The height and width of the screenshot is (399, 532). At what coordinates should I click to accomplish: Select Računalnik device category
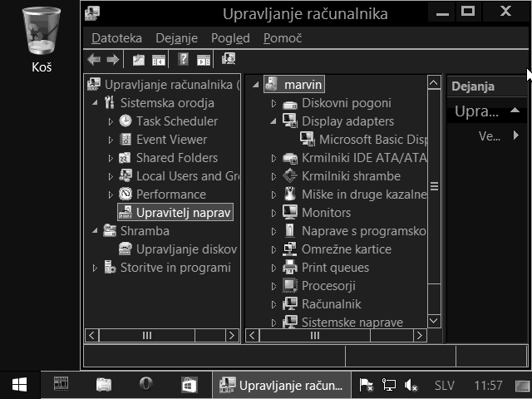pyautogui.click(x=331, y=304)
